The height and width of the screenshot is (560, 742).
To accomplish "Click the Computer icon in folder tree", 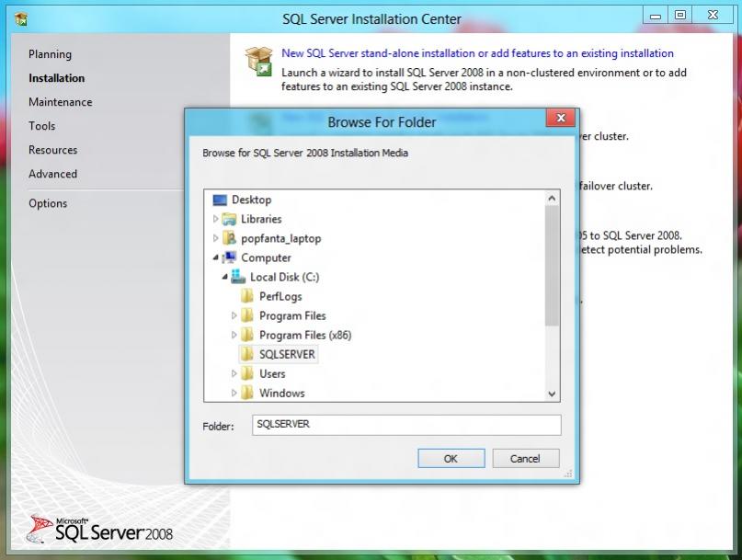I will click(x=230, y=257).
